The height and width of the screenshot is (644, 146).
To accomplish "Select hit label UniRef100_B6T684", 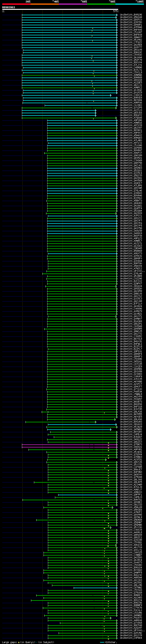I will tap(131, 100).
